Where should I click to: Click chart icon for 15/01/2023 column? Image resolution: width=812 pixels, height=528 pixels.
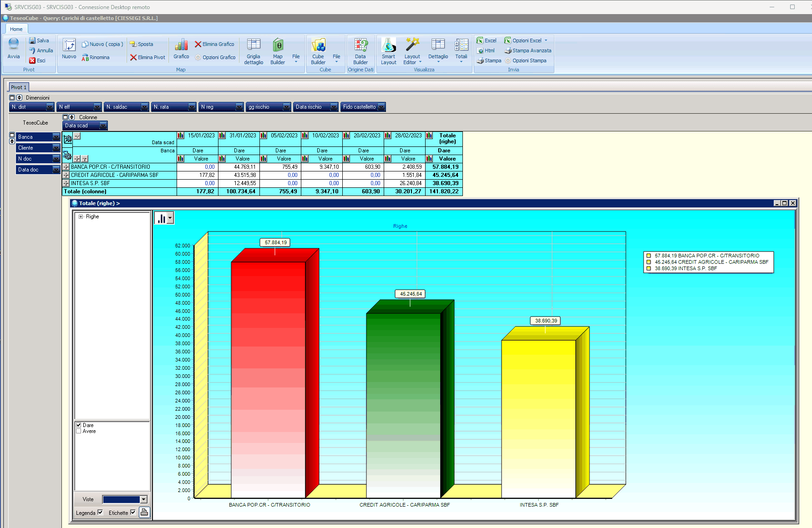tap(181, 136)
